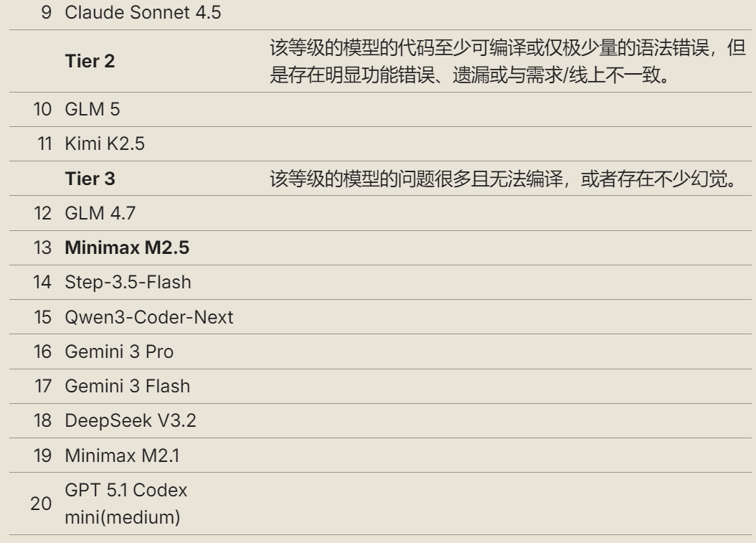756x543 pixels.
Task: Select the GPT 5.1 Codex mini(medium) entry
Action: (x=126, y=504)
